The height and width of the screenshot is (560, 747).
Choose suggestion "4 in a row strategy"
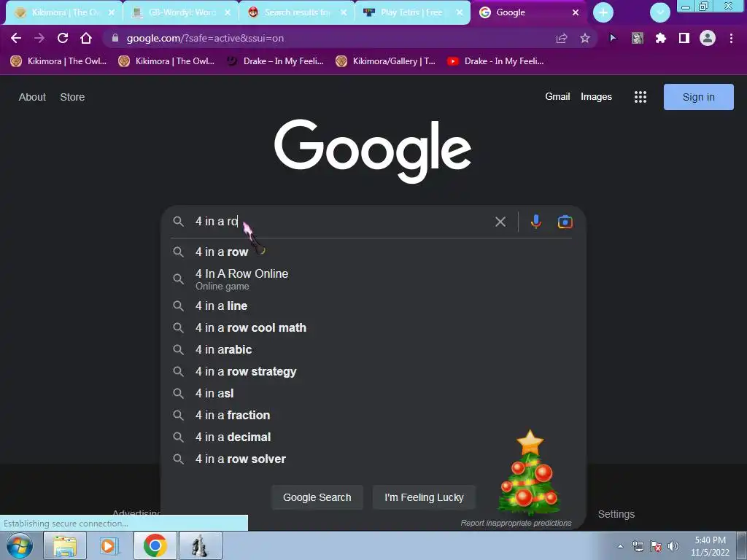[x=373, y=371]
